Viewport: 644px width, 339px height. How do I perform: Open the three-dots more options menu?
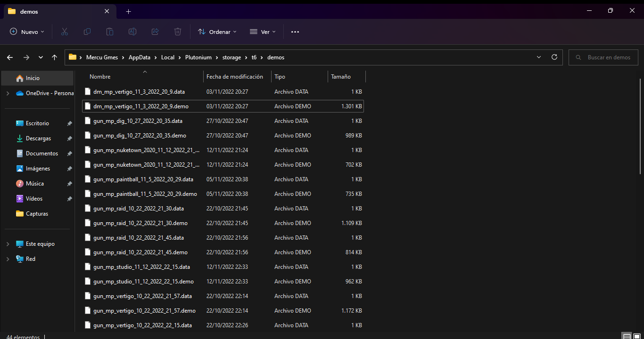(x=295, y=32)
